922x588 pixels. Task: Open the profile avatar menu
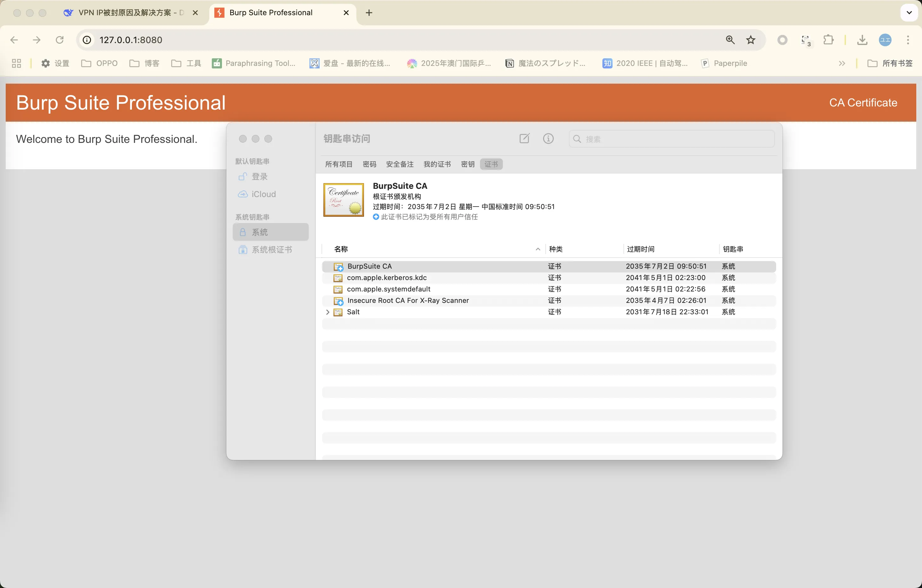point(885,40)
